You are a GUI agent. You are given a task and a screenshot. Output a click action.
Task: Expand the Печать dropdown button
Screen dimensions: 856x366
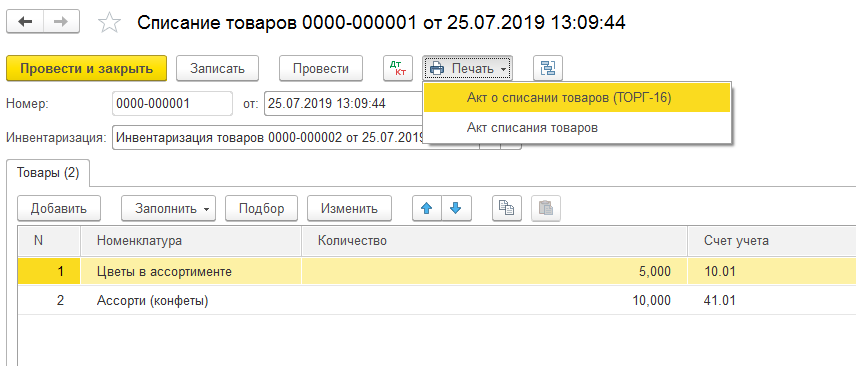(x=467, y=69)
